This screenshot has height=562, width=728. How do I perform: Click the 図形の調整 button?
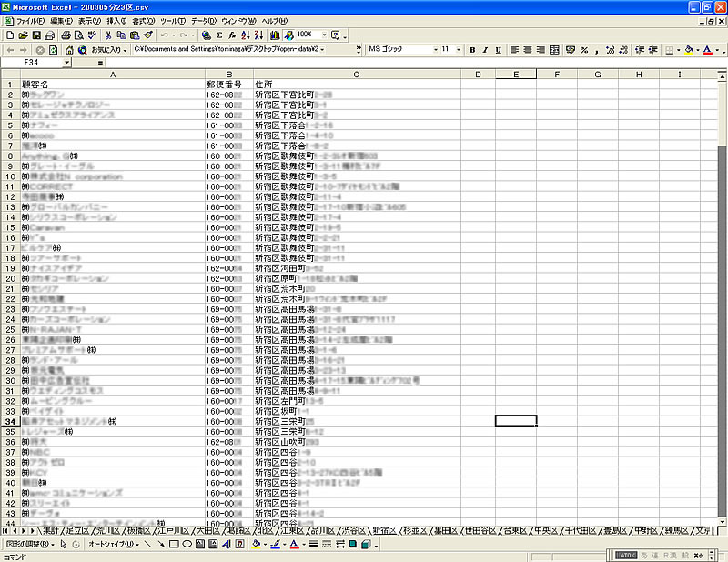[x=27, y=544]
